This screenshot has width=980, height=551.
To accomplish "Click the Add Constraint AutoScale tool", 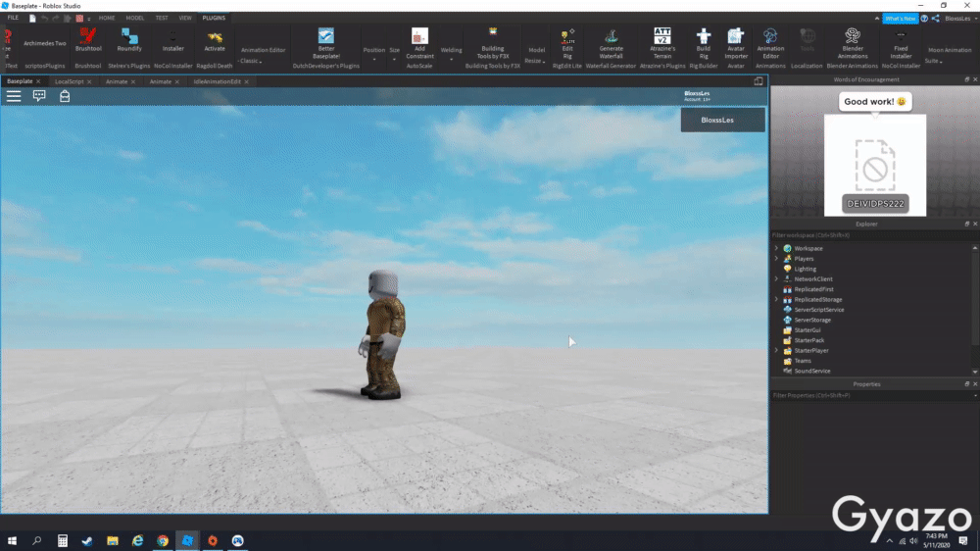I will point(419,42).
